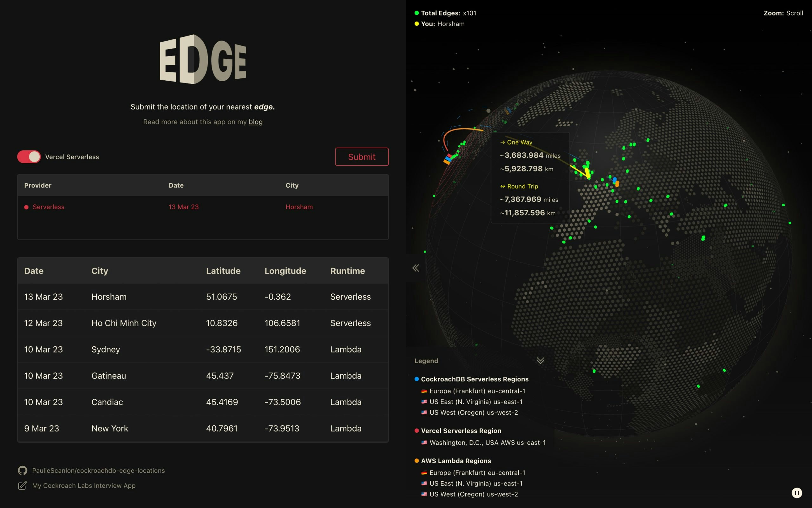Click the Round Trip distance label

519,186
